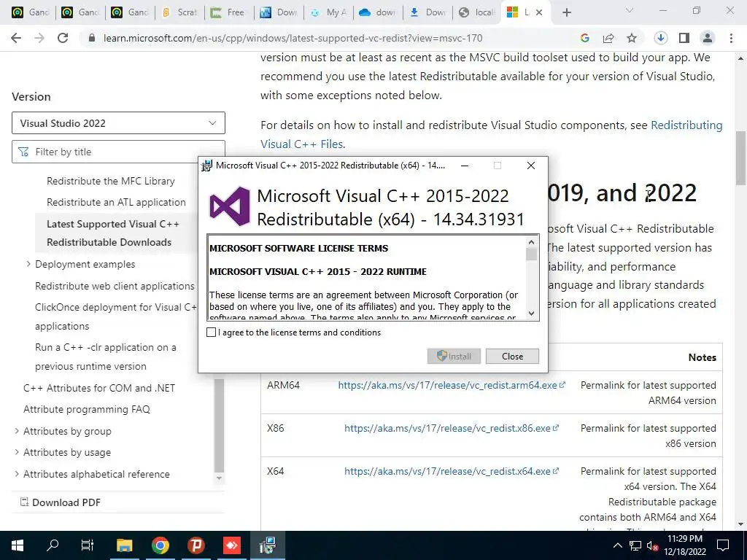Expand Attributes alphabetical reference
Viewport: 747px width, 560px height.
pyautogui.click(x=17, y=474)
